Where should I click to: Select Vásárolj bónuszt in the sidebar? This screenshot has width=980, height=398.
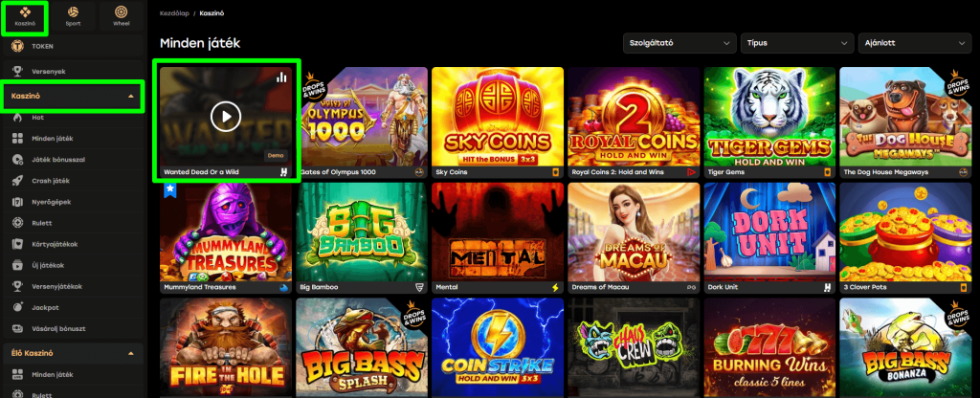click(x=58, y=329)
